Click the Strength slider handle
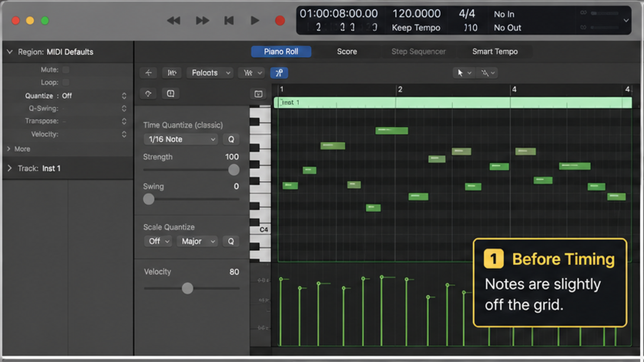Viewport: 644px width, 362px height. point(234,170)
